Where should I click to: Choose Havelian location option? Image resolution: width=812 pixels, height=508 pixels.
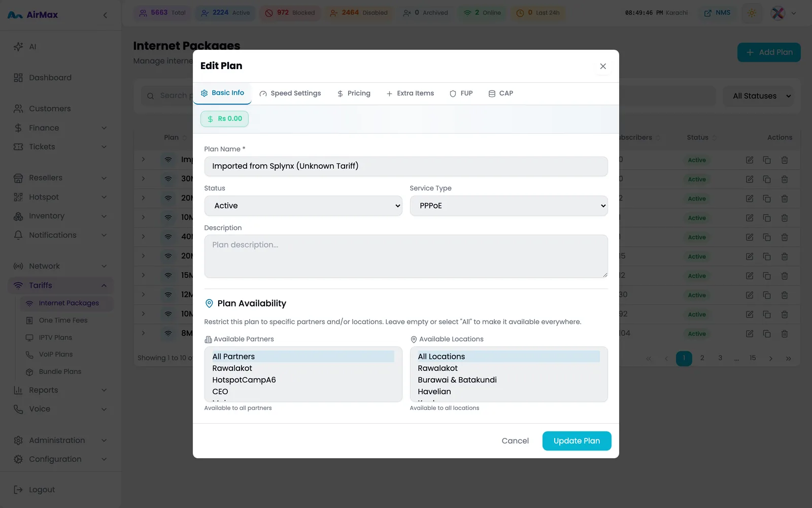tap(509, 392)
